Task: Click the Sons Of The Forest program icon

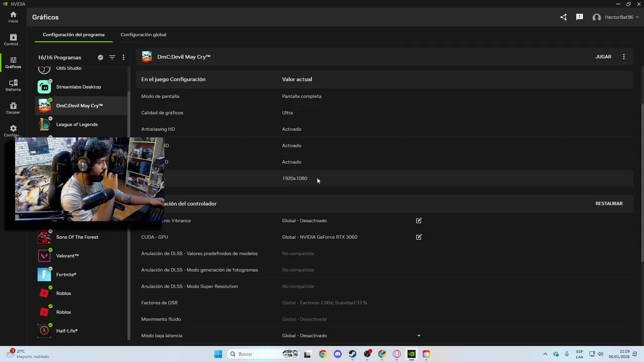Action: point(44,237)
